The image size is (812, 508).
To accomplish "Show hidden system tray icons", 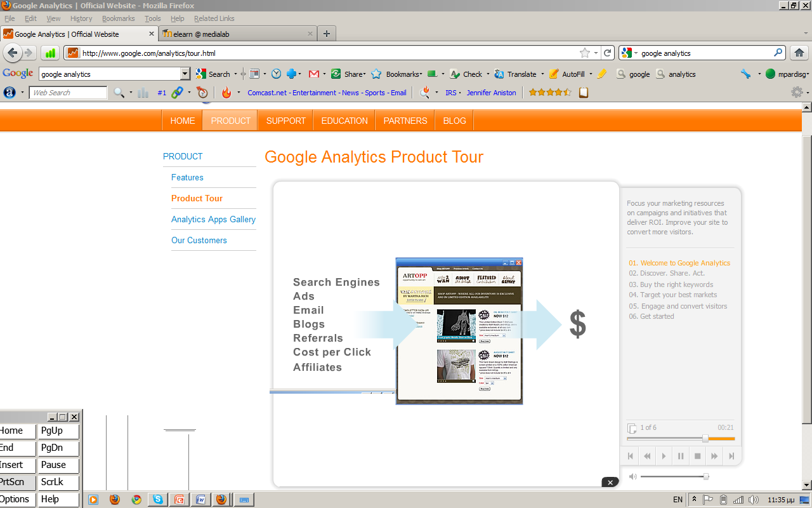I will (695, 500).
